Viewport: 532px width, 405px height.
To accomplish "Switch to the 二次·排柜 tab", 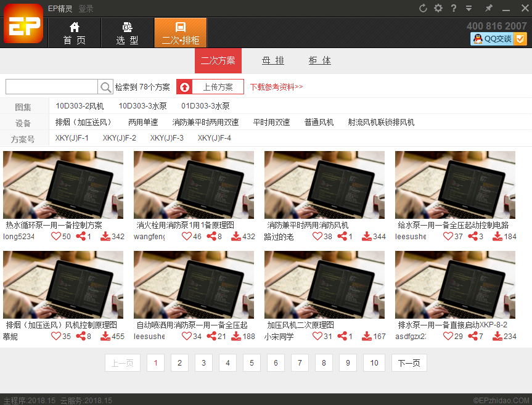I will tap(181, 33).
